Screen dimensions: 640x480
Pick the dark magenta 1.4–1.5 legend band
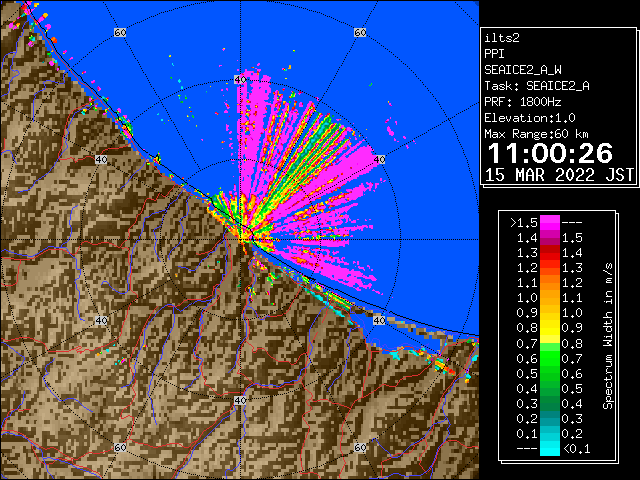coord(550,238)
